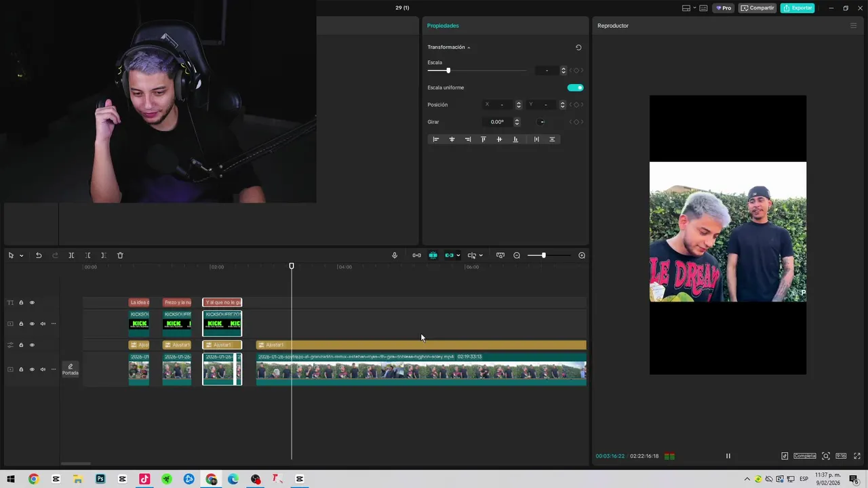The image size is (868, 488).
Task: Open the Reproductor panel menu
Action: click(x=854, y=26)
